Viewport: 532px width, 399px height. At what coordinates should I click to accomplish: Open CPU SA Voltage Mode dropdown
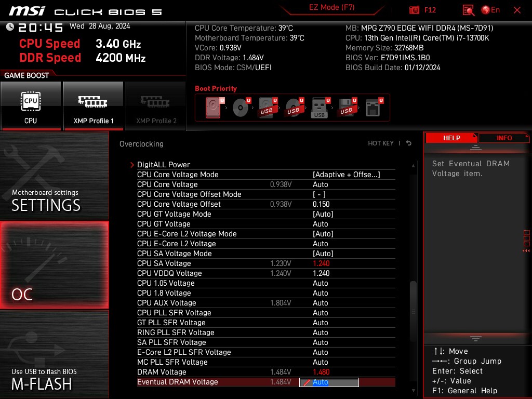tap(323, 254)
